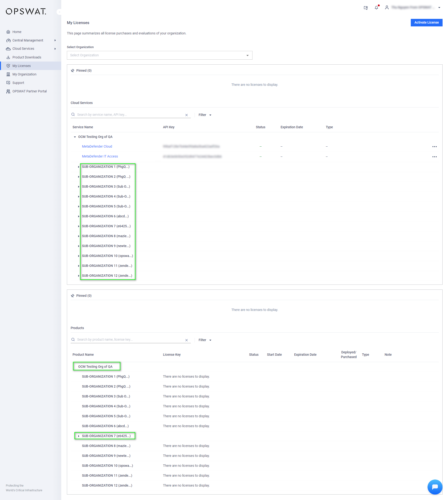
Task: Open Support menu item
Action: [31, 83]
